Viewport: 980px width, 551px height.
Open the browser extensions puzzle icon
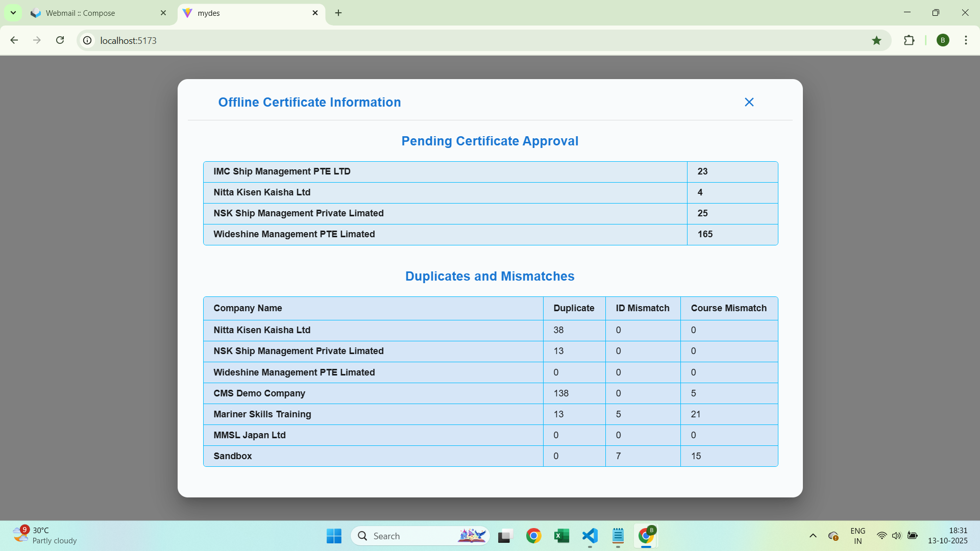[x=909, y=40]
